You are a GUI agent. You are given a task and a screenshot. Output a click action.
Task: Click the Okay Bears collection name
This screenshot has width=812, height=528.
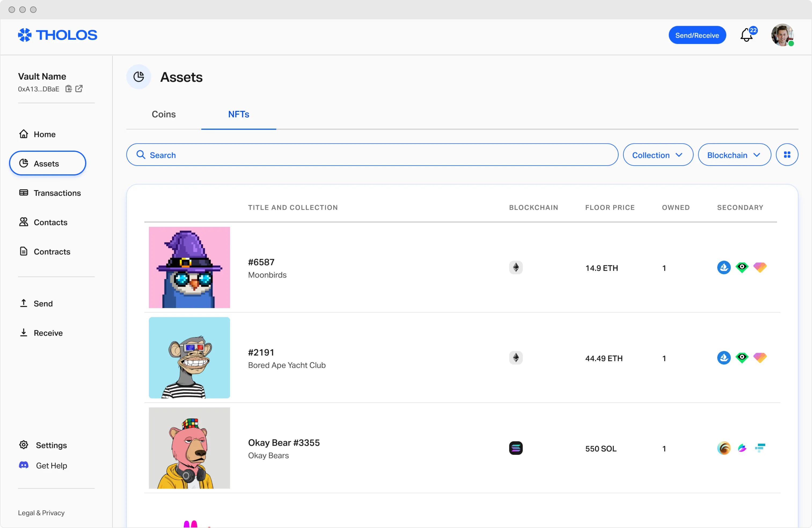click(268, 455)
